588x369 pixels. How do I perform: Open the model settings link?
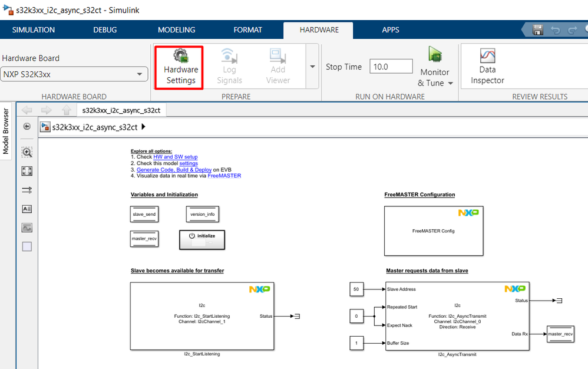(x=189, y=163)
